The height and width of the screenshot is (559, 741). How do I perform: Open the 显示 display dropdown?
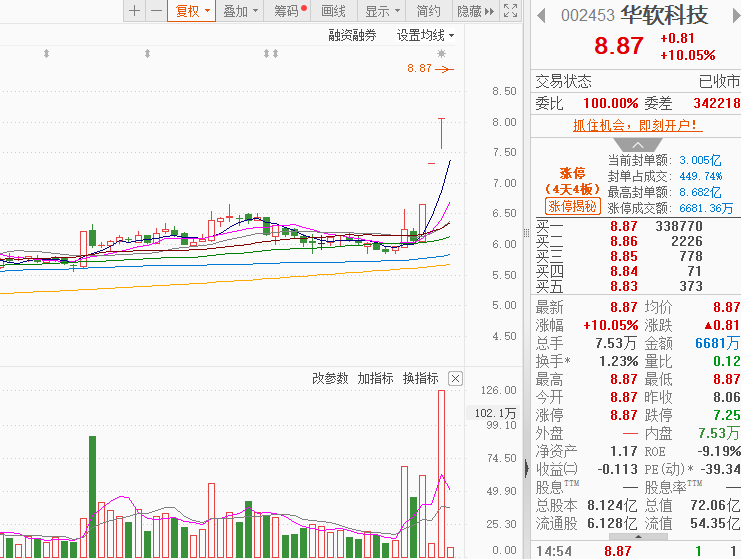point(382,11)
